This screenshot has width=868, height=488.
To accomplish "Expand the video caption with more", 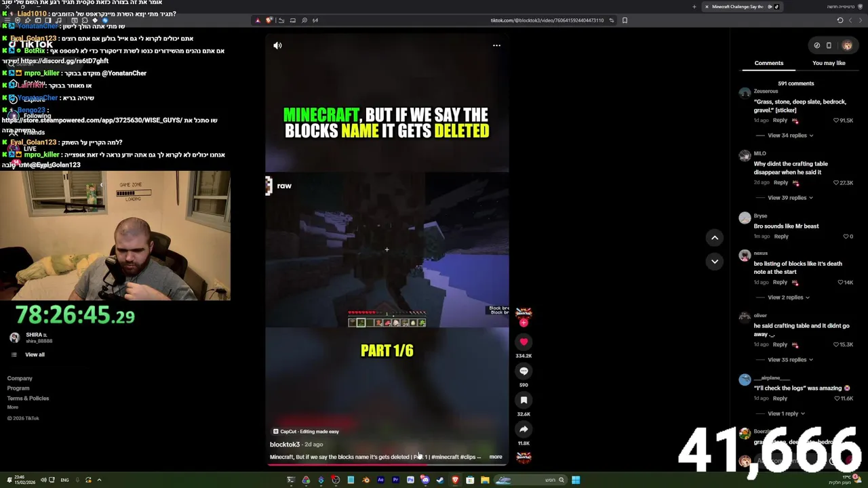I will pyautogui.click(x=496, y=457).
